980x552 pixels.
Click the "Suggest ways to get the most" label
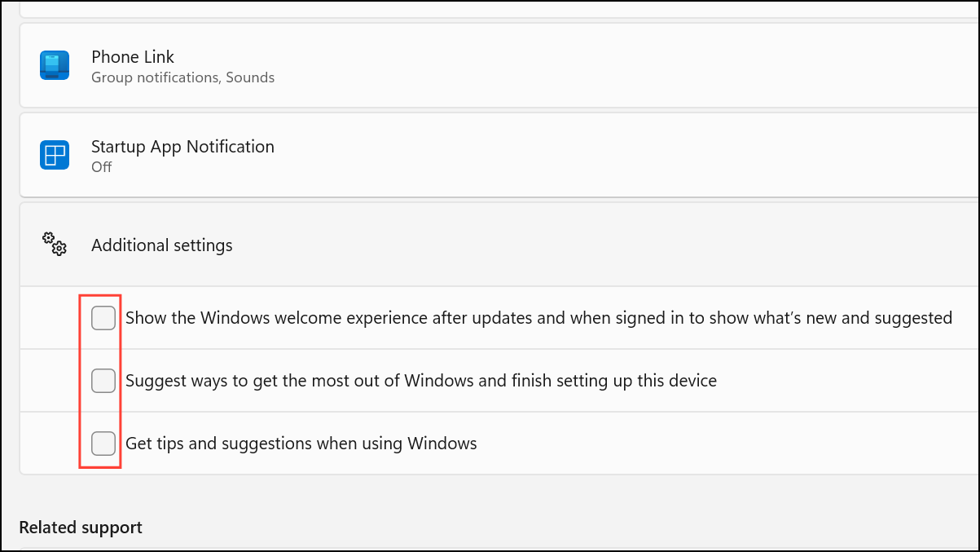point(421,381)
